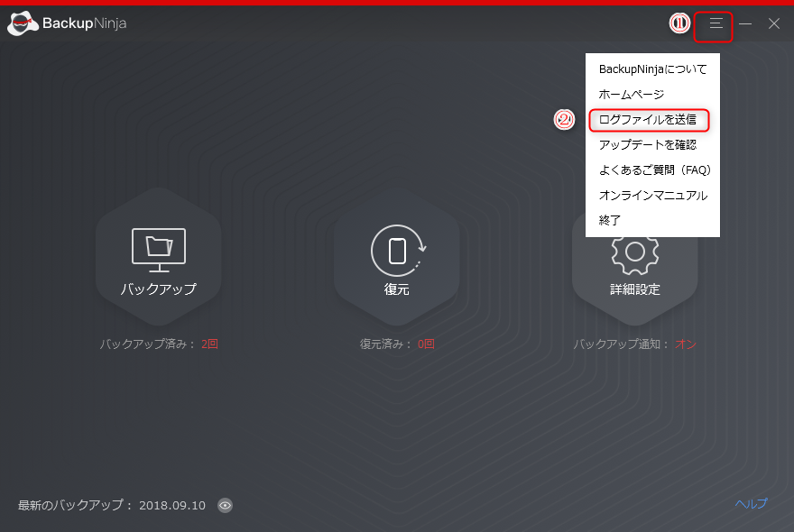Open the hamburger menu icon
Viewport: 794px width, 532px height.
click(x=716, y=23)
